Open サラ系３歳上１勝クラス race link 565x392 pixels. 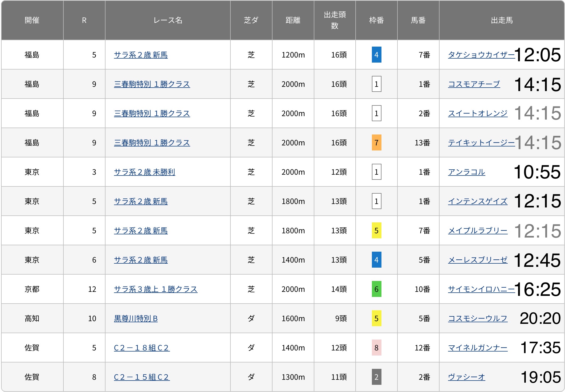point(156,289)
